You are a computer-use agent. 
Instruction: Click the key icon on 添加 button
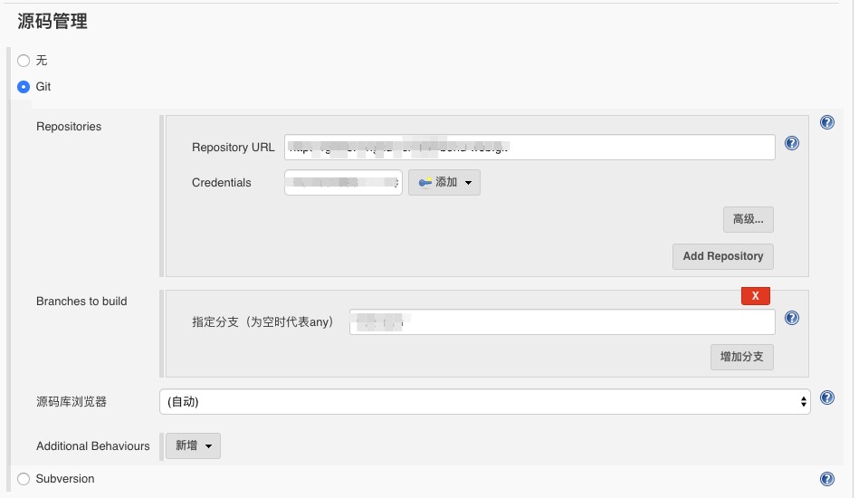click(x=425, y=182)
